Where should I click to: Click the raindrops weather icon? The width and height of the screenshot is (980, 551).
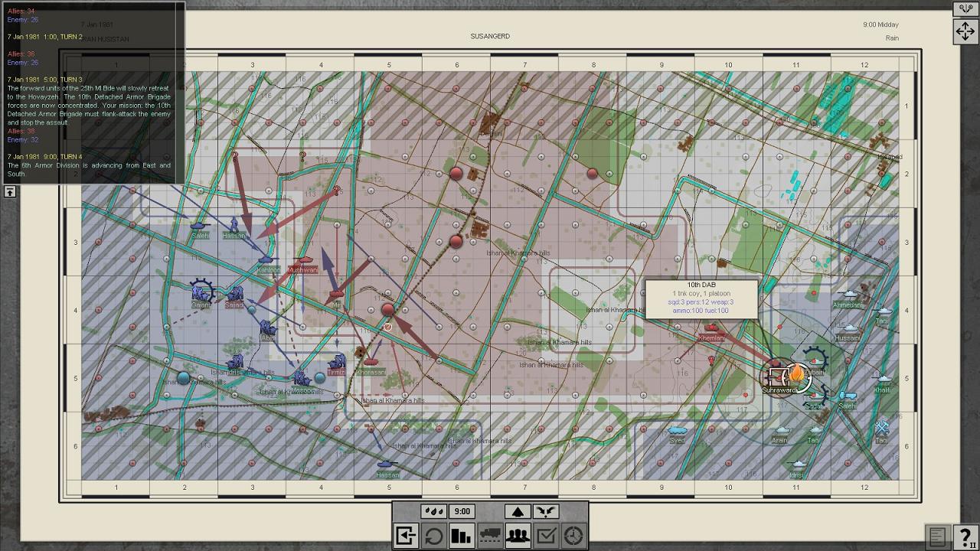click(433, 511)
